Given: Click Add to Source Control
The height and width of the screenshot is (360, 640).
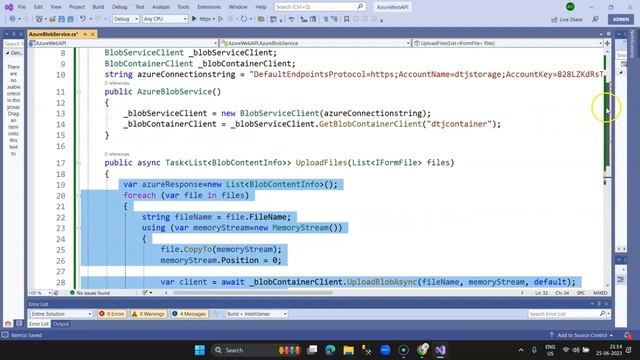Looking at the screenshot, I should (581, 335).
